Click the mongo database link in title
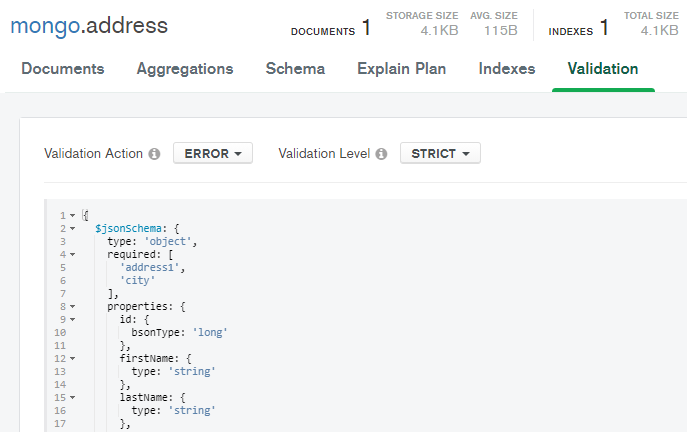The image size is (687, 432). 45,25
